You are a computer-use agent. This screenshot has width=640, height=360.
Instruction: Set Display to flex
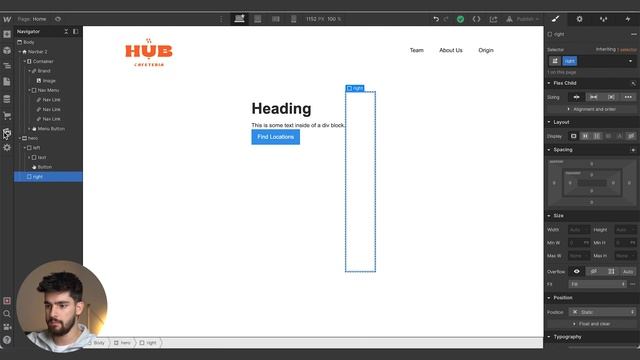coord(585,136)
